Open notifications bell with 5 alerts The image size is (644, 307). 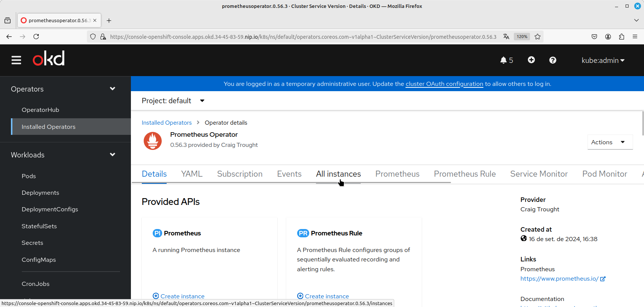point(506,60)
